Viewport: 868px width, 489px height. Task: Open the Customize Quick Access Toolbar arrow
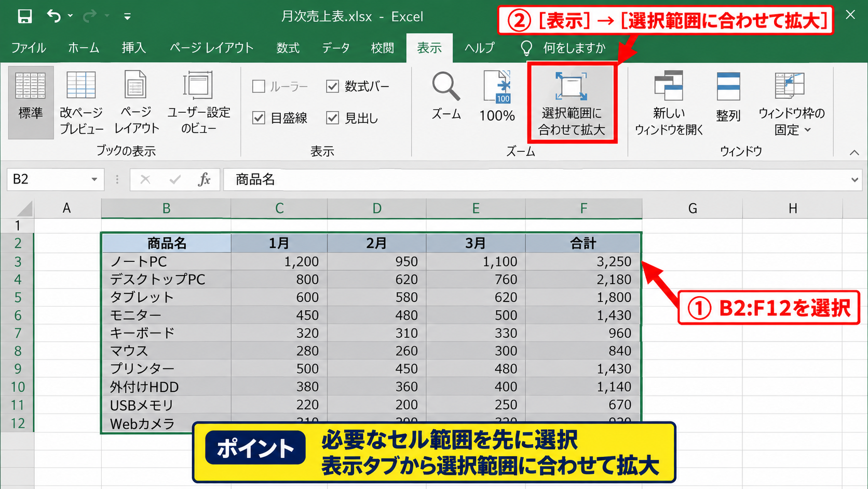pos(127,17)
